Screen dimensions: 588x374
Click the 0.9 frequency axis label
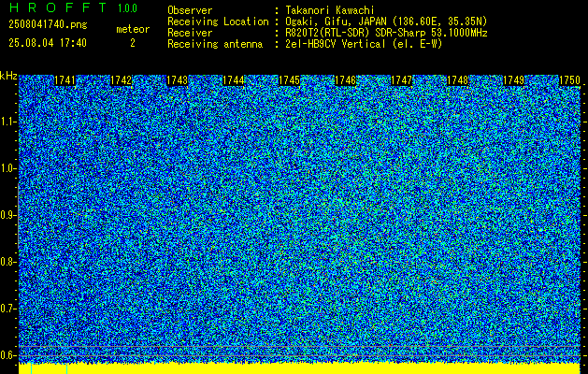point(7,215)
